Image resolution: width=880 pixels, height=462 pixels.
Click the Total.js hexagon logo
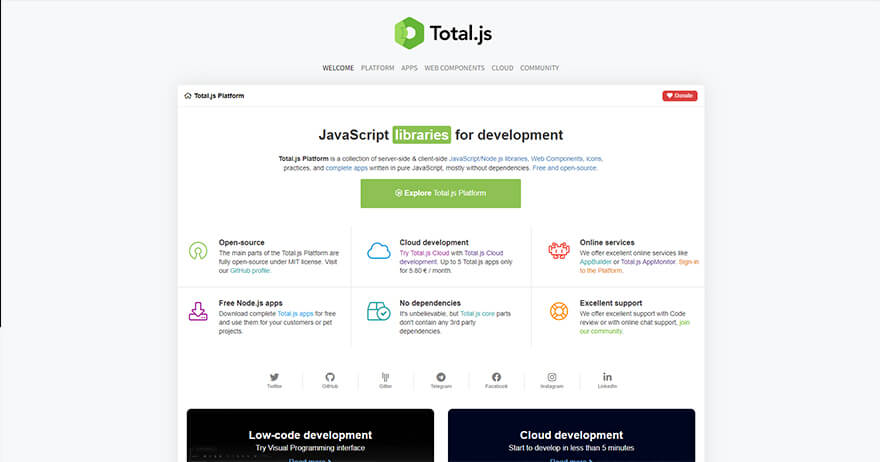pos(409,33)
